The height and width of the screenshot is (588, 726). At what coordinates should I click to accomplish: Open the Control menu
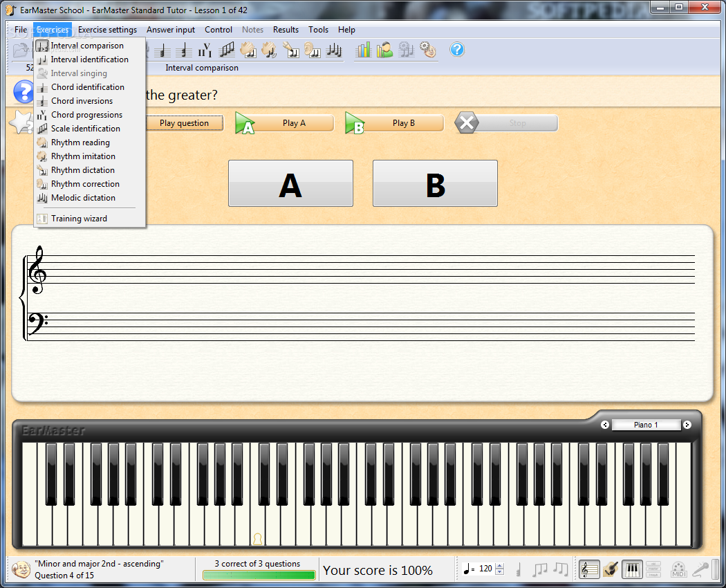click(x=218, y=30)
